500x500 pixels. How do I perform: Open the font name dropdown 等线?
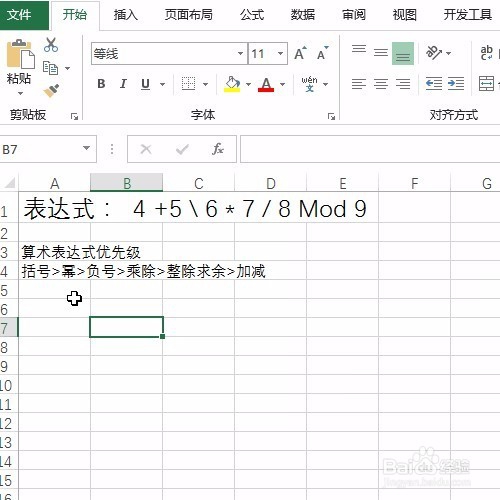click(240, 53)
